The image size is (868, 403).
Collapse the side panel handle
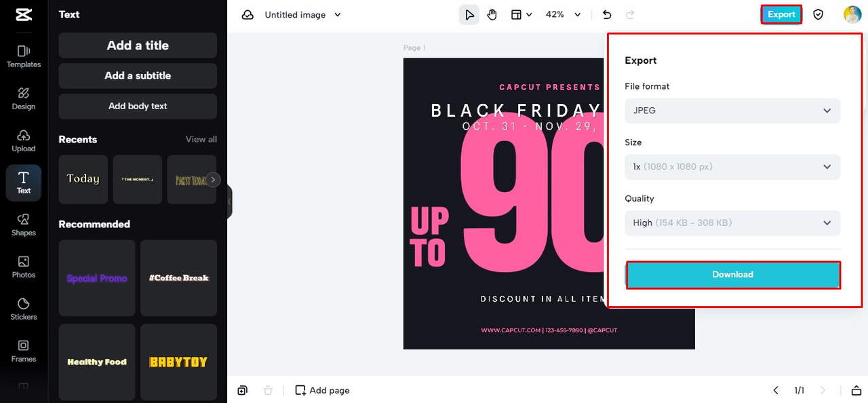tap(229, 201)
